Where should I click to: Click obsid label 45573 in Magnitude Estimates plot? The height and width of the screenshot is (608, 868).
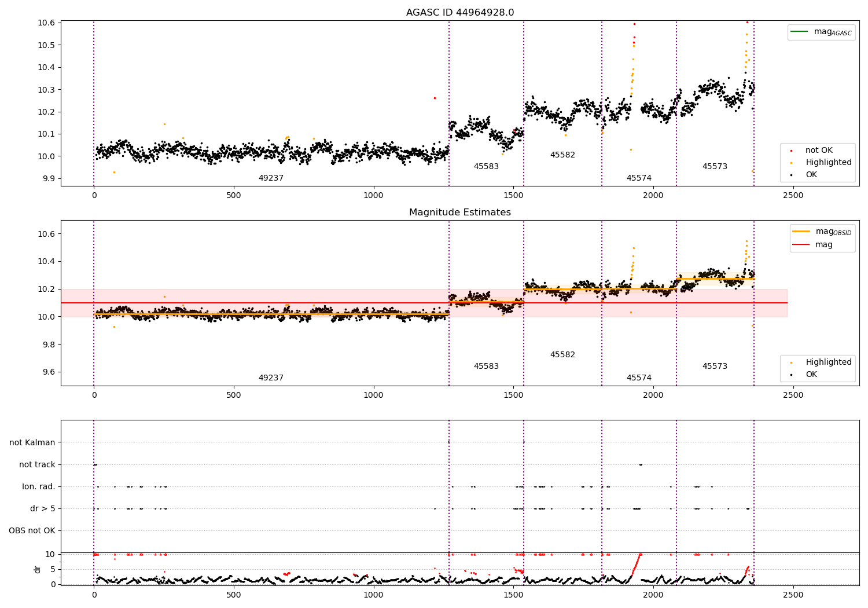point(715,367)
